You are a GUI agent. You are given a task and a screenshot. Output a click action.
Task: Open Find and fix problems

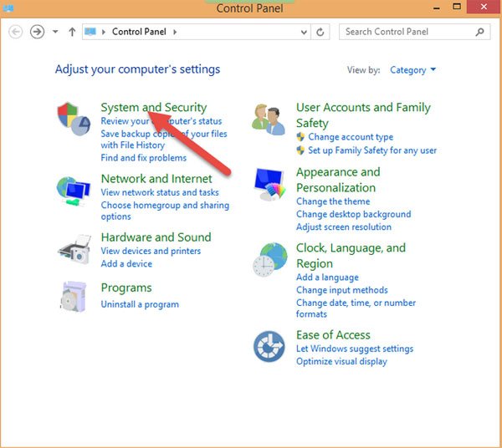(x=143, y=158)
